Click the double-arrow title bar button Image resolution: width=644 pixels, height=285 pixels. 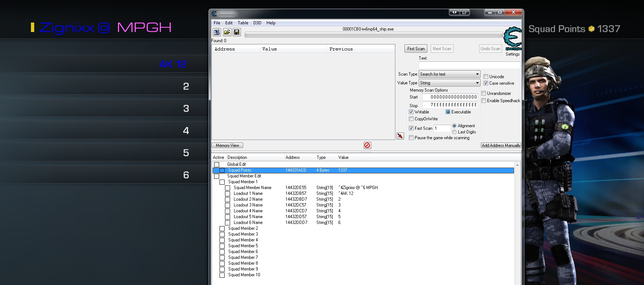tap(454, 12)
